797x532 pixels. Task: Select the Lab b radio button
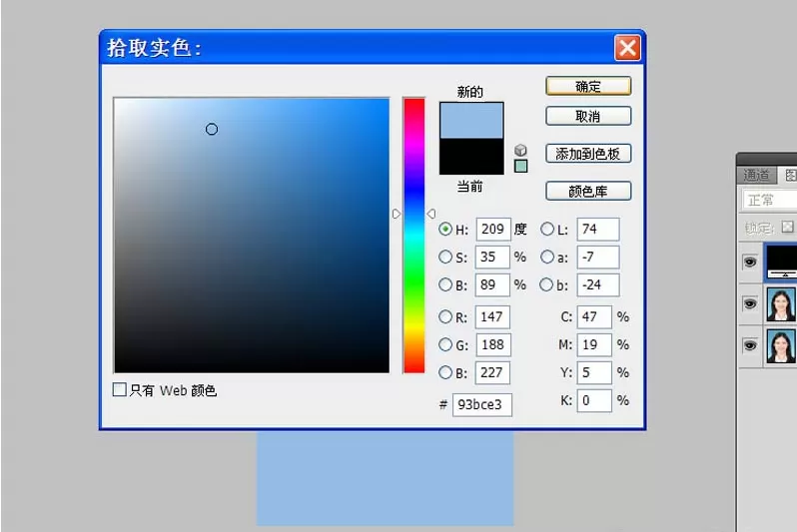coord(547,284)
